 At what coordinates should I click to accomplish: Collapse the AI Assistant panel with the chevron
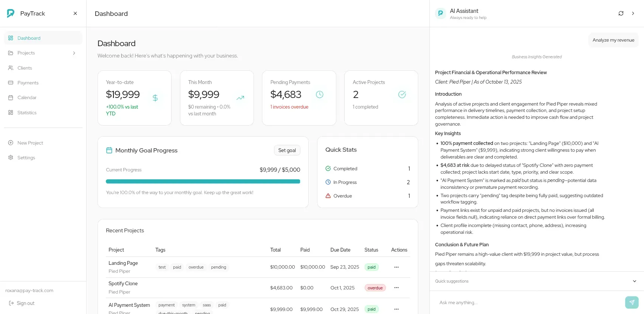click(x=633, y=14)
